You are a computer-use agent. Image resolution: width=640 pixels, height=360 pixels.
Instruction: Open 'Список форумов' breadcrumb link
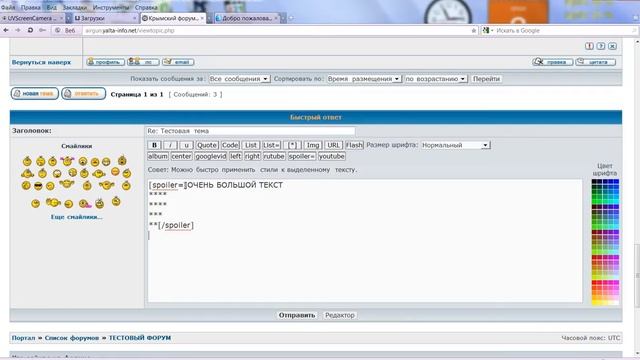[x=72, y=338]
